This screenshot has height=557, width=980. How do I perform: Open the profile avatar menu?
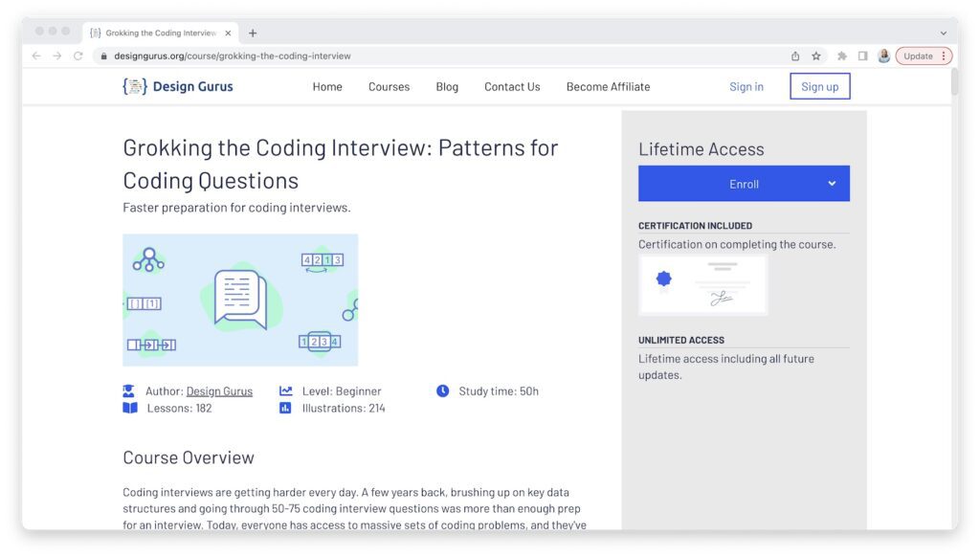pyautogui.click(x=883, y=56)
